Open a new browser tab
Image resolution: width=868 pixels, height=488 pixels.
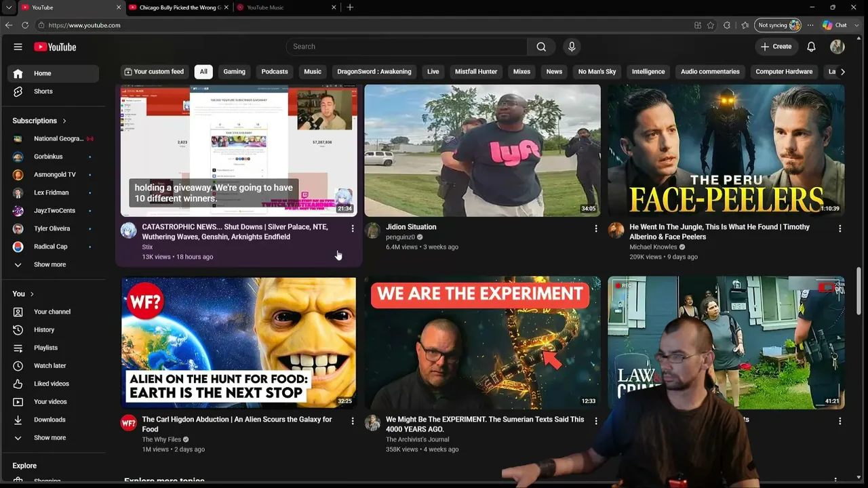[350, 7]
